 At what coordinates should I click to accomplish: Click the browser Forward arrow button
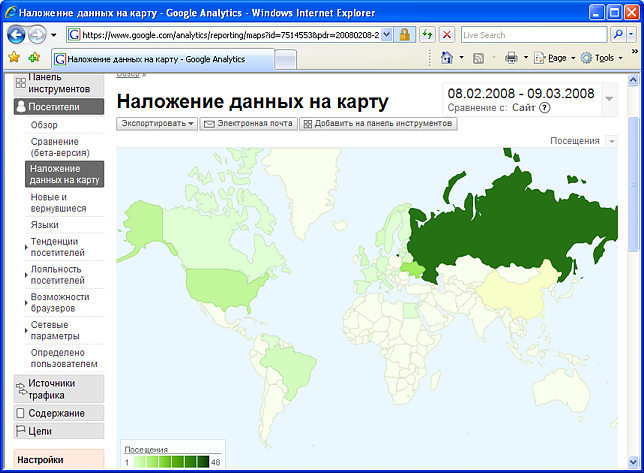tap(37, 35)
